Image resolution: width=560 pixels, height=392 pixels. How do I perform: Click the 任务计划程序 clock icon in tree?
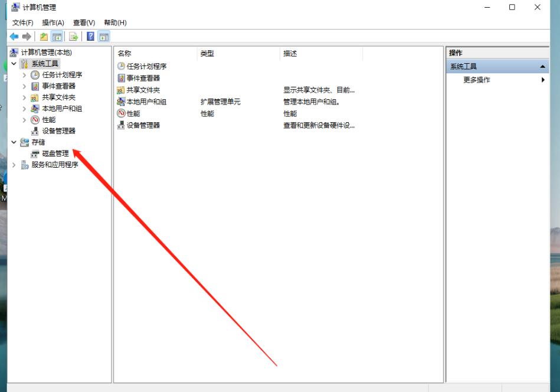point(35,75)
